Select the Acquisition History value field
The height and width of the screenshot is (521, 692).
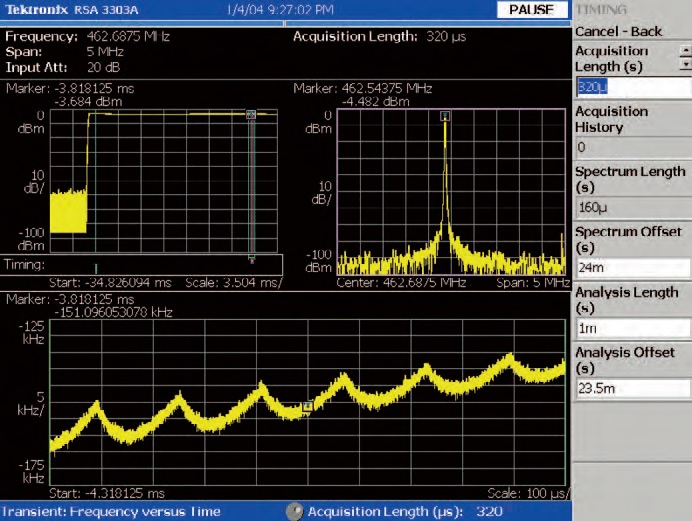[x=632, y=147]
